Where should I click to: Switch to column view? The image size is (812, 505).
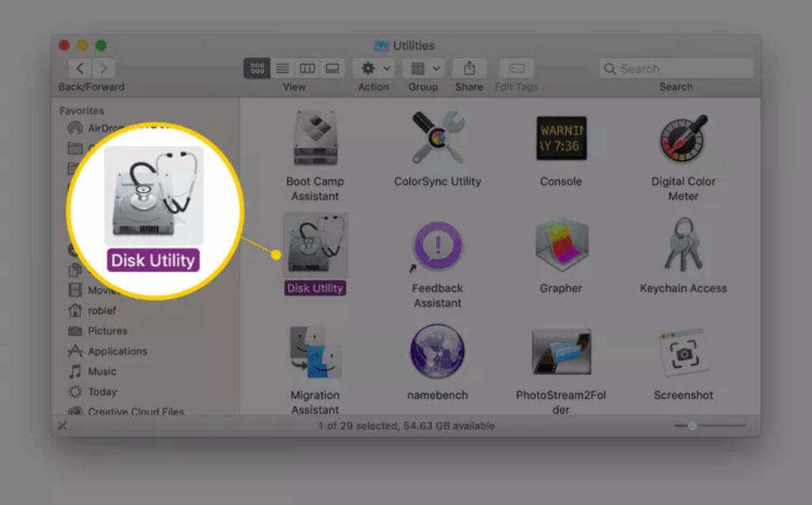click(x=308, y=68)
